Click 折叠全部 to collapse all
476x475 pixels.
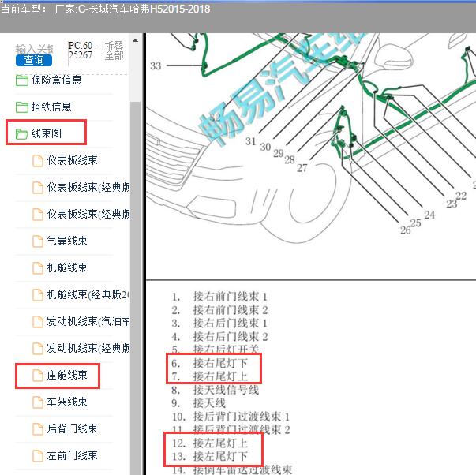tap(114, 50)
